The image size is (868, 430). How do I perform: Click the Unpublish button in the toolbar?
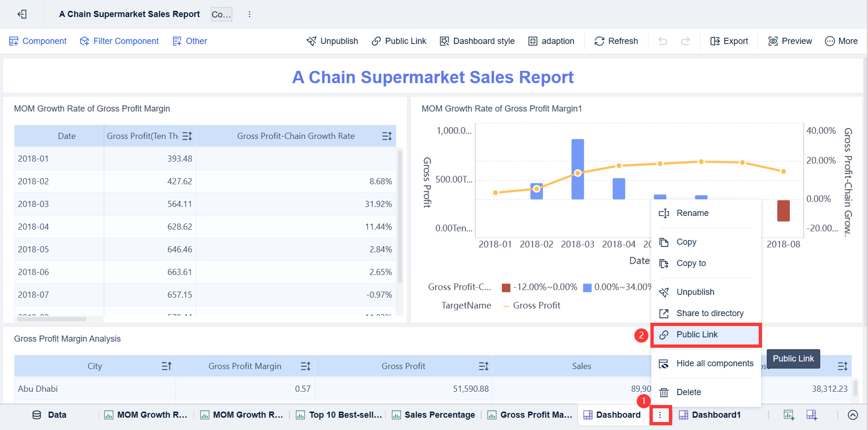(333, 41)
